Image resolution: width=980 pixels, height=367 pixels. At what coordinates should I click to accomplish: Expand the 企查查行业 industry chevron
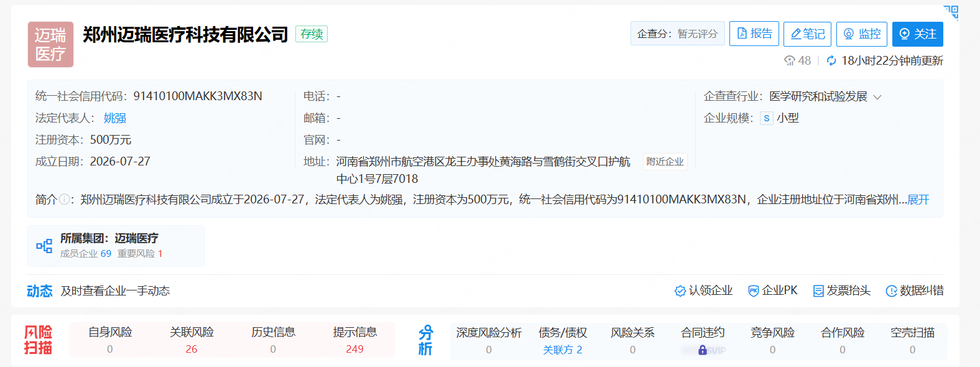click(877, 97)
